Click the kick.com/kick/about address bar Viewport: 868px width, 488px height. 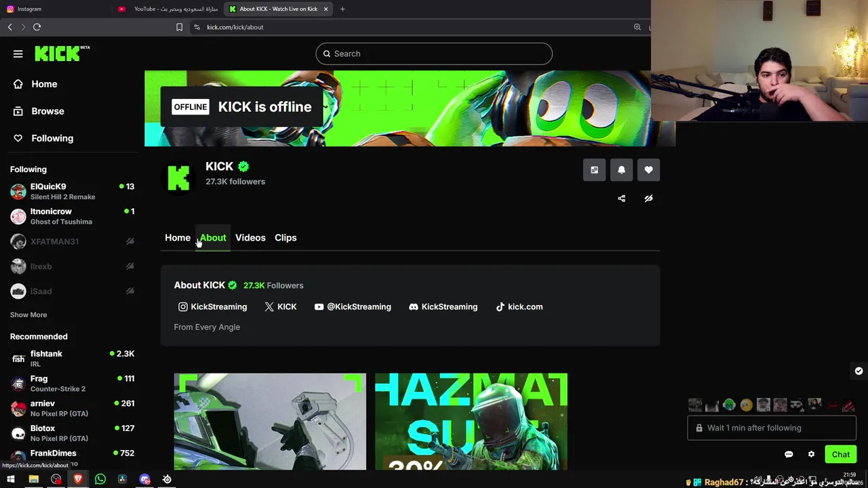tap(235, 27)
